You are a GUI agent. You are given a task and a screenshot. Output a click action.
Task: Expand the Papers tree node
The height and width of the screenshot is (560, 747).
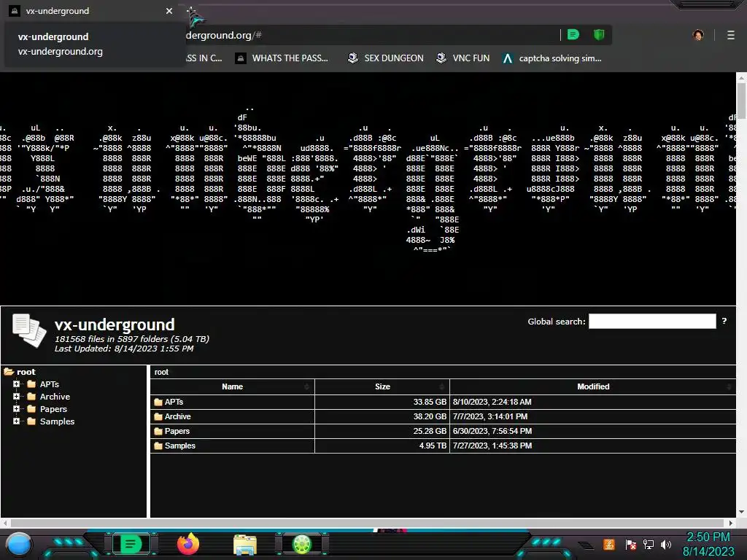pos(16,408)
